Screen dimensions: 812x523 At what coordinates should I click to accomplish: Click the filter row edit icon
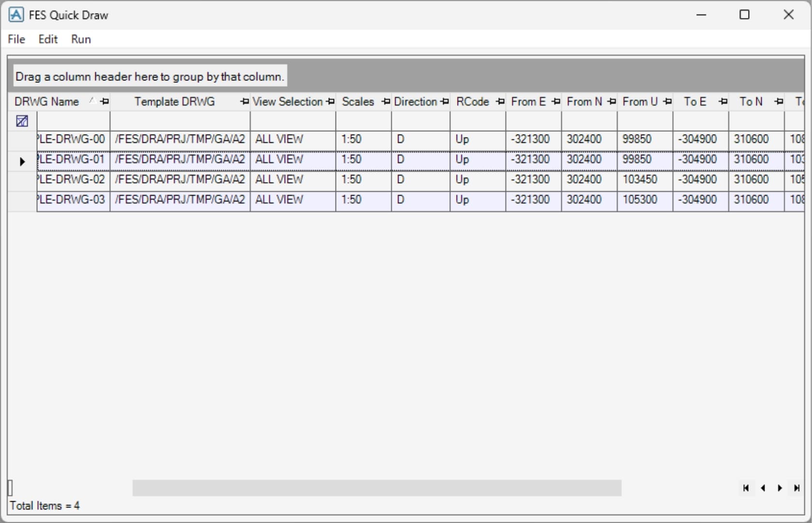click(x=22, y=121)
